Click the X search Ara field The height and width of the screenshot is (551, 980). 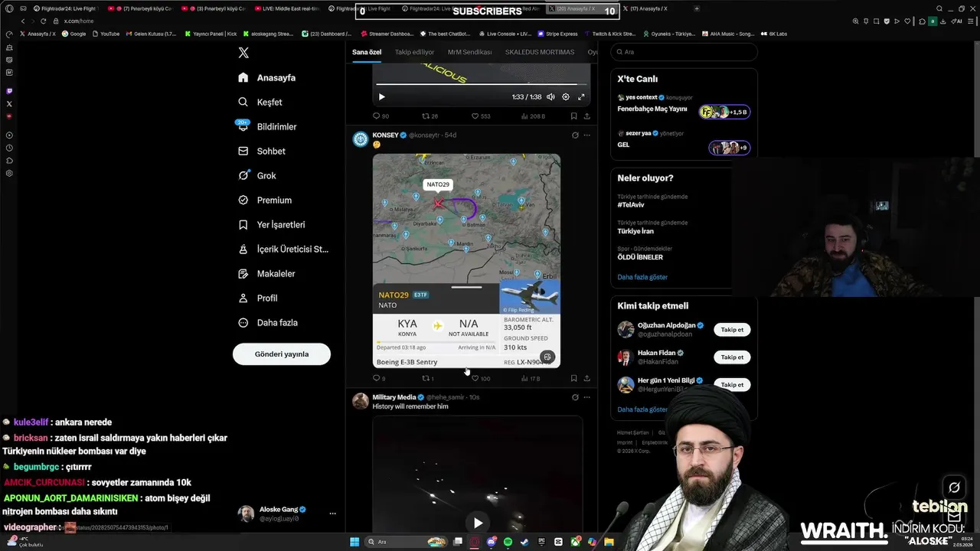click(684, 52)
